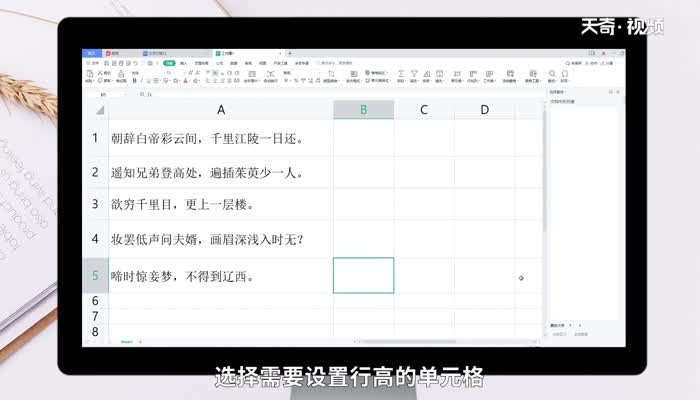Open the number format combo box
The width and height of the screenshot is (700, 400).
point(302,73)
